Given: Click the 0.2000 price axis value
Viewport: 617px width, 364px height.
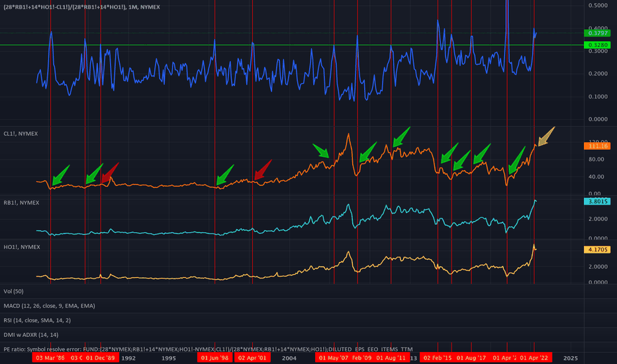Looking at the screenshot, I should 598,74.
